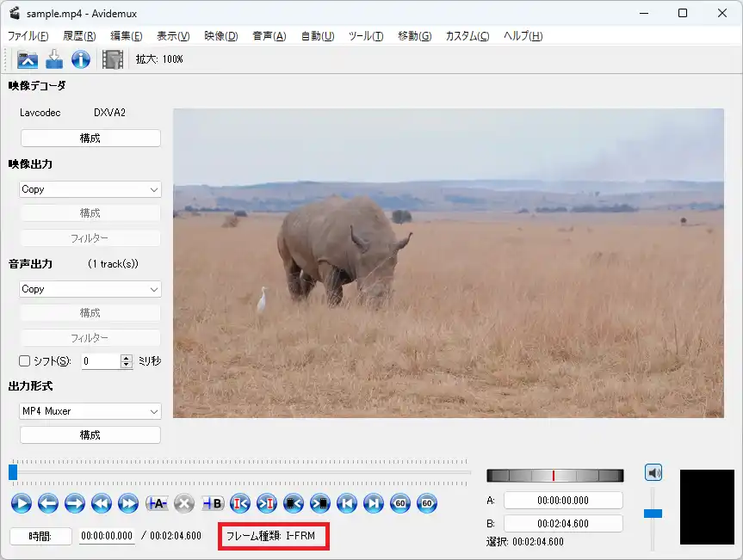743x560 pixels.
Task: Click the Open Video folder icon
Action: click(x=28, y=59)
